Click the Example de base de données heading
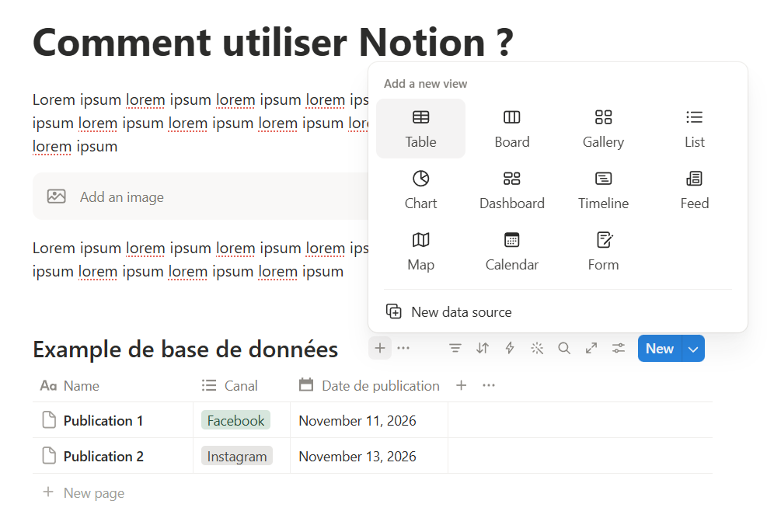The width and height of the screenshot is (767, 532). click(x=186, y=350)
